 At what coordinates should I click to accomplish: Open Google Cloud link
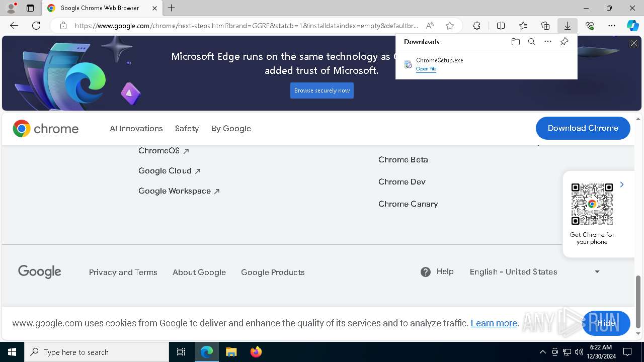[170, 171]
